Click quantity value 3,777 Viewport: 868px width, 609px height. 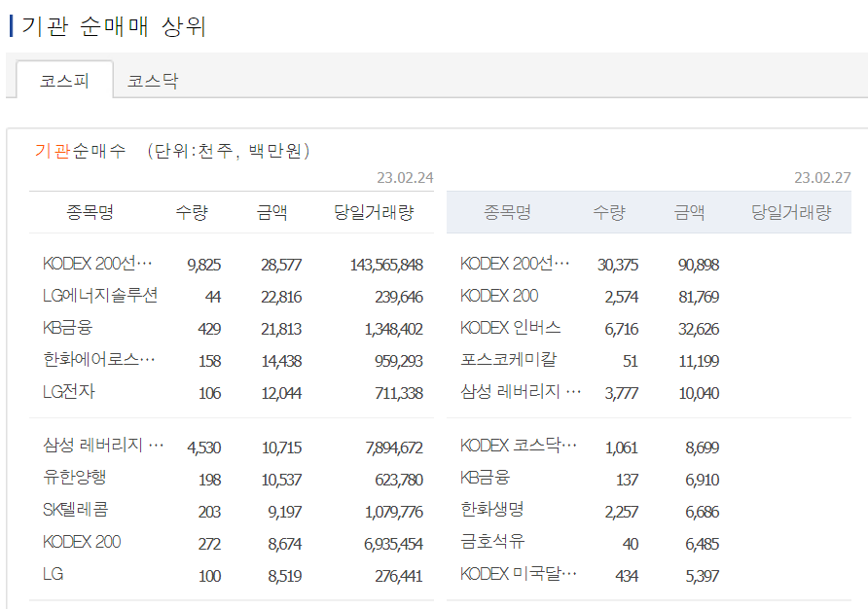click(622, 394)
